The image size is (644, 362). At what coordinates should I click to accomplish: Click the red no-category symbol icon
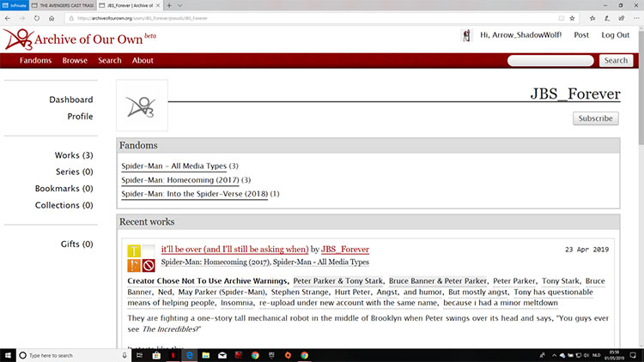149,265
